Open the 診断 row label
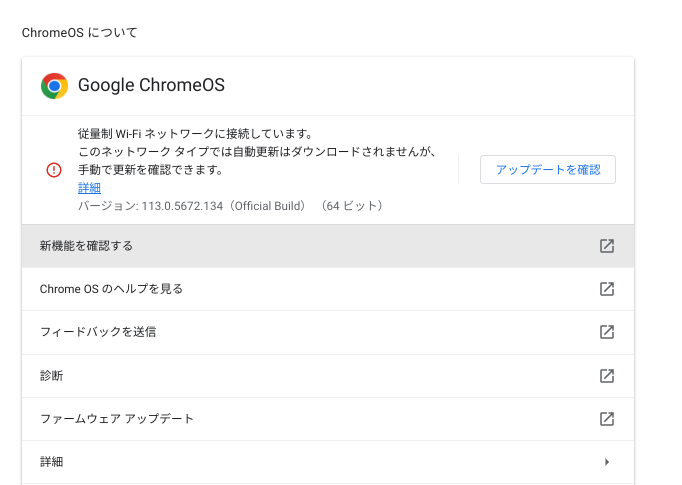Image resolution: width=682 pixels, height=485 pixels. pyautogui.click(x=52, y=376)
